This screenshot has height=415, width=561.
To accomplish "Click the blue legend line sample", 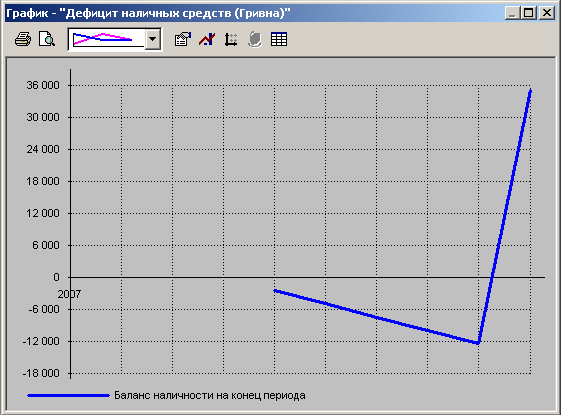I will (x=68, y=395).
